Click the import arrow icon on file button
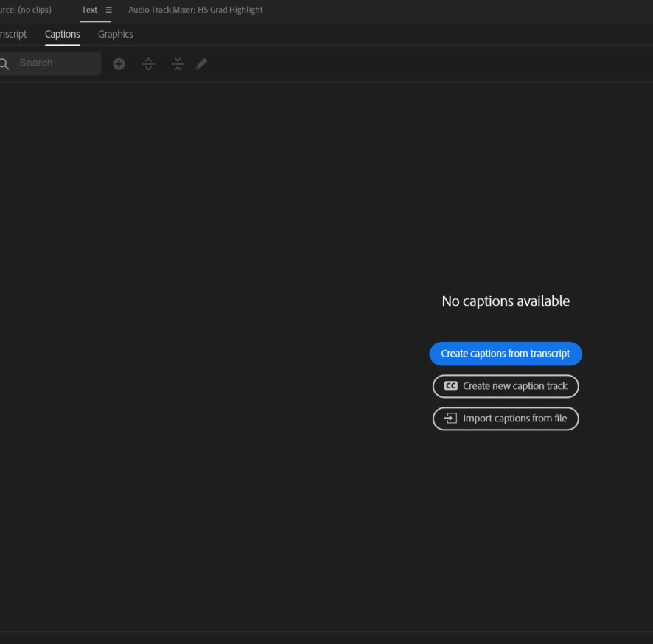Screen dimensions: 653x644 450,418
